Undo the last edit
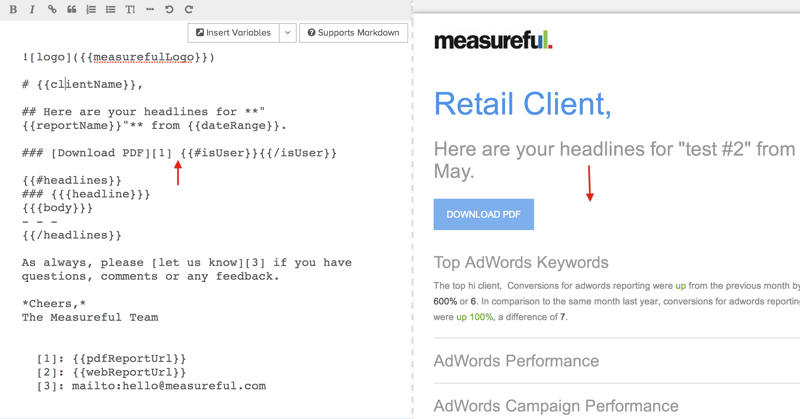Image resolution: width=800 pixels, height=419 pixels. (x=169, y=9)
